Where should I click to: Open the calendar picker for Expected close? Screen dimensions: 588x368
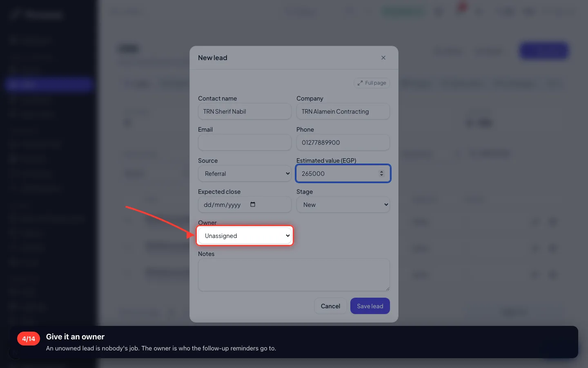pyautogui.click(x=253, y=204)
